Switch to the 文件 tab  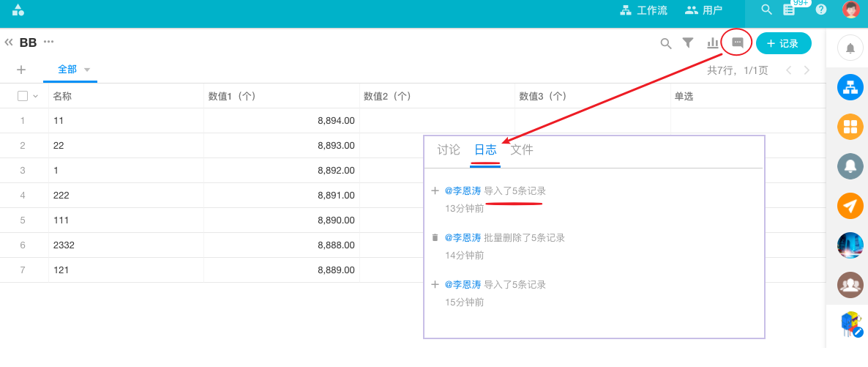click(x=522, y=150)
